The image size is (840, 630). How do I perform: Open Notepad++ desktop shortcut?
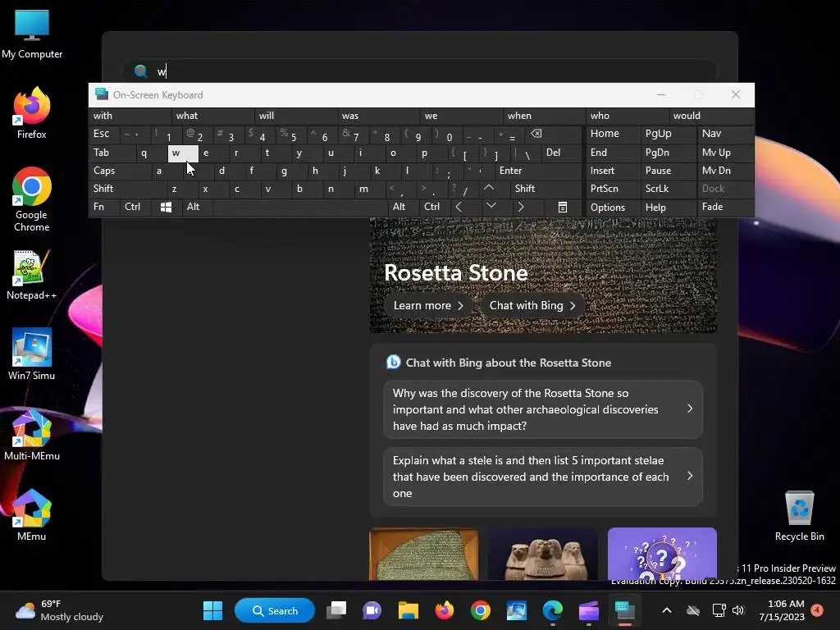32,274
